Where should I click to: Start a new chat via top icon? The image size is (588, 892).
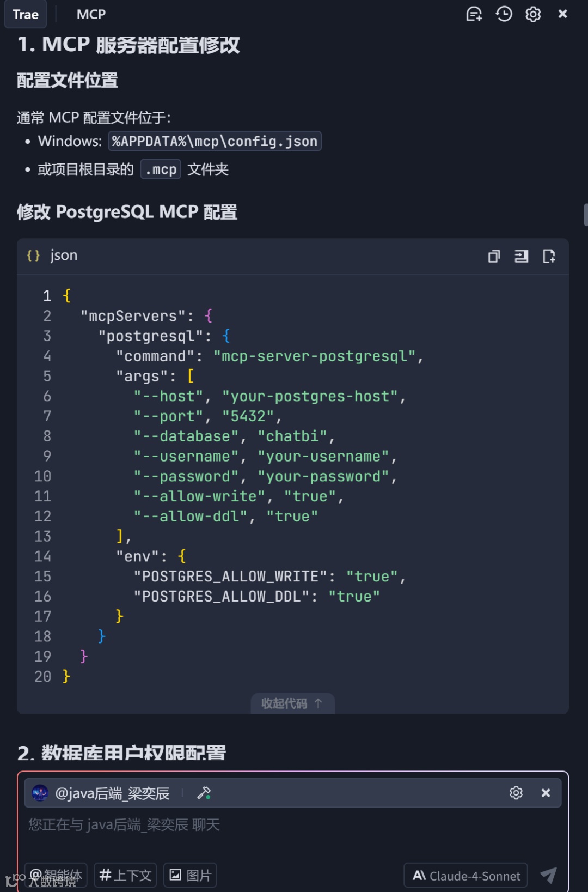coord(474,14)
